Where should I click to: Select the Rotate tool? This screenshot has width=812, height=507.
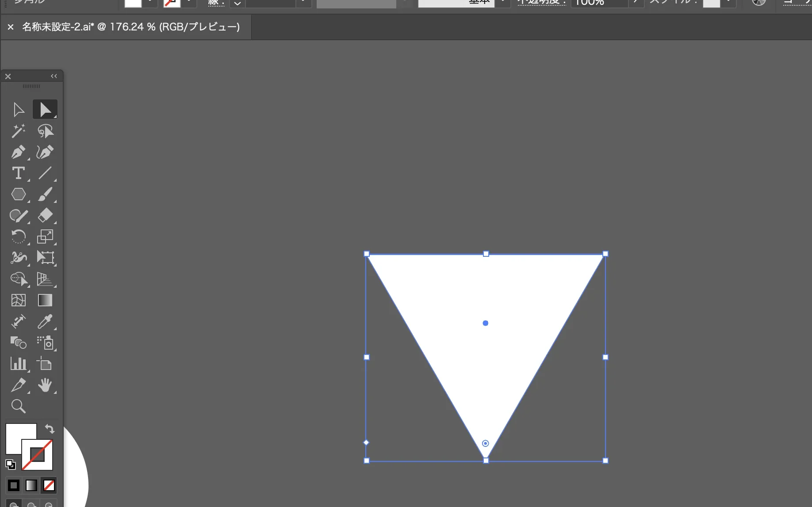[x=18, y=236]
